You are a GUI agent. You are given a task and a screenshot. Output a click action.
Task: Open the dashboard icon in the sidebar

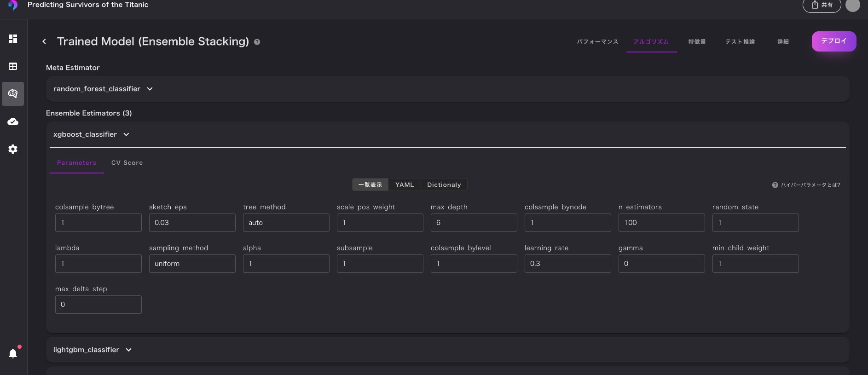point(13,39)
